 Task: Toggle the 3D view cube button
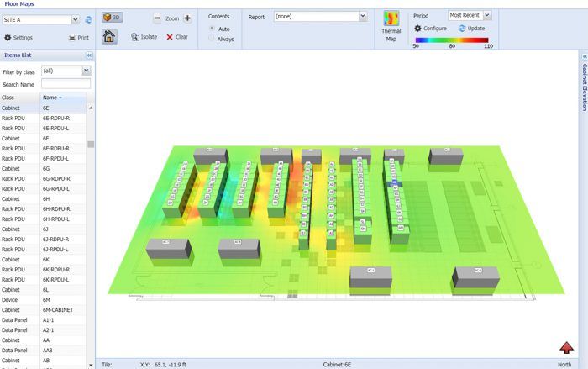[x=112, y=18]
